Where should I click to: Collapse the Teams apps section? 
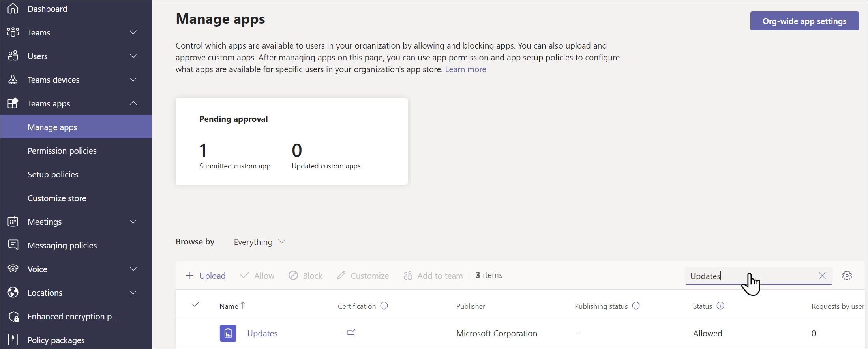pyautogui.click(x=133, y=103)
